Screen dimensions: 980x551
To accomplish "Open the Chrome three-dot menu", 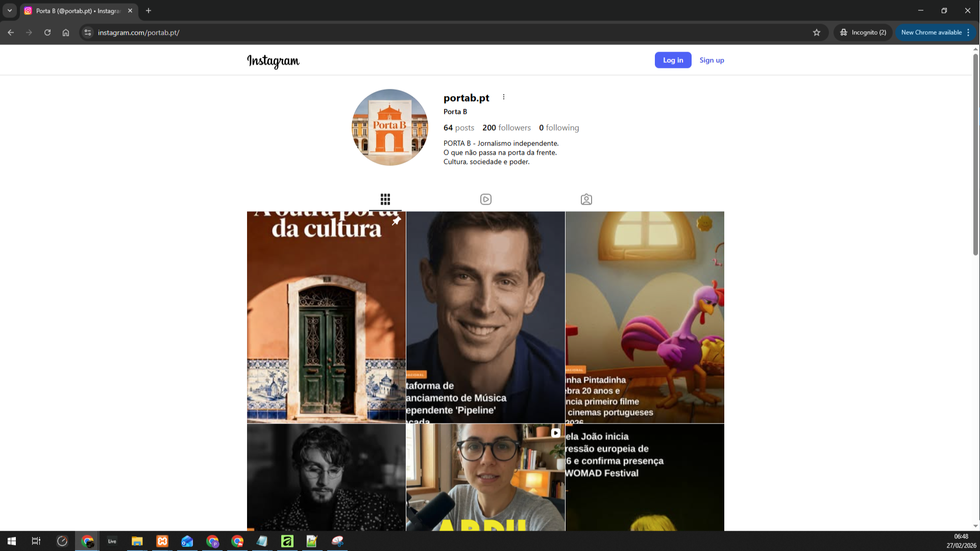I will point(968,32).
